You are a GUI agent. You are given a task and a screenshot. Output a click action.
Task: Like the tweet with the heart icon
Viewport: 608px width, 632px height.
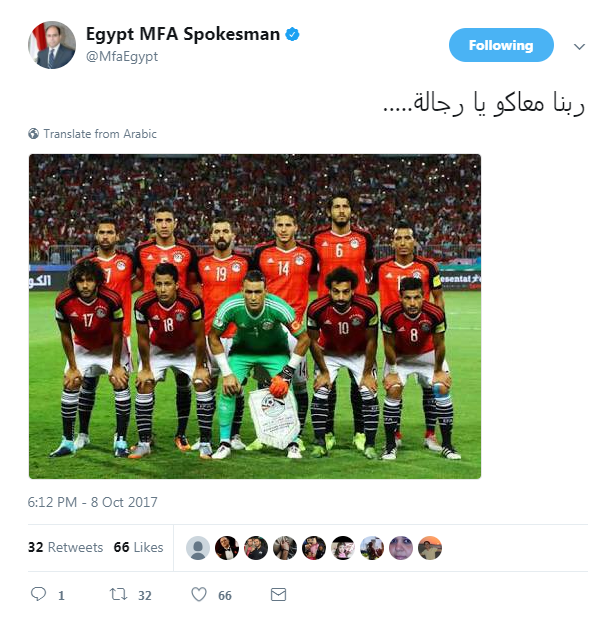[199, 595]
